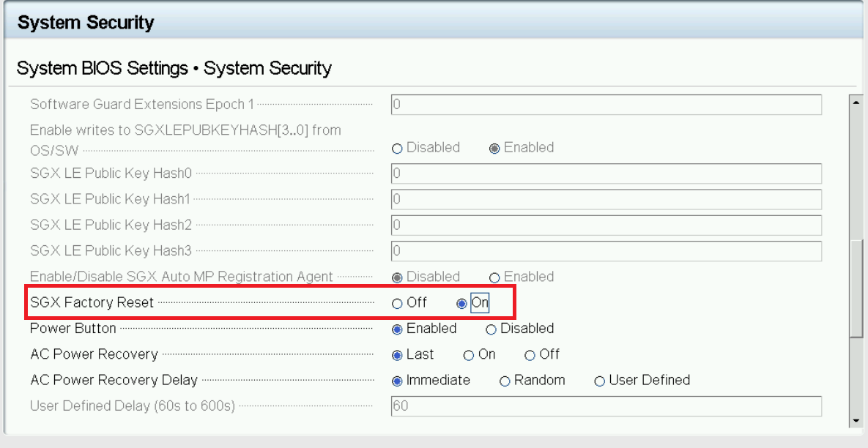868x448 pixels.
Task: Click the scrollbar down arrow
Action: (x=855, y=420)
